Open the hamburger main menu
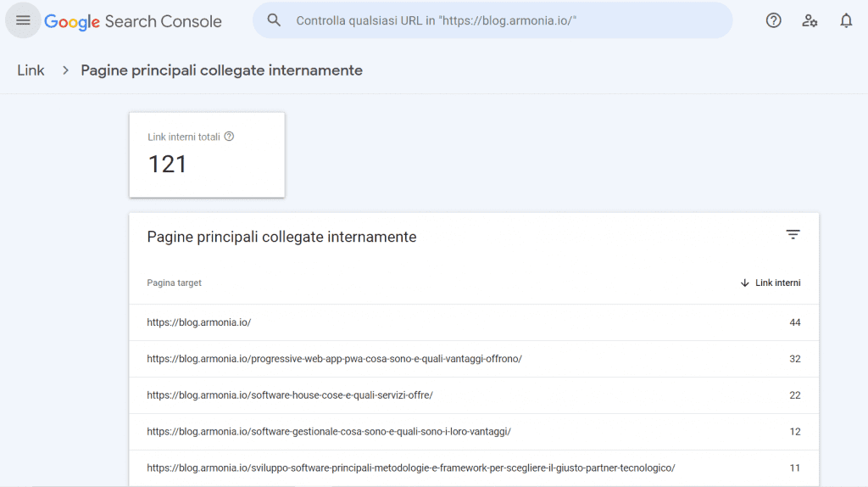This screenshot has height=487, width=868. 23,20
